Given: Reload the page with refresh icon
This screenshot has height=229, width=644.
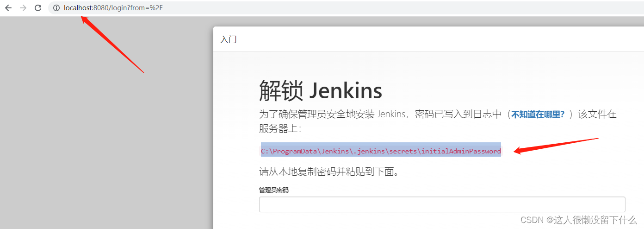Looking at the screenshot, I should pyautogui.click(x=38, y=8).
